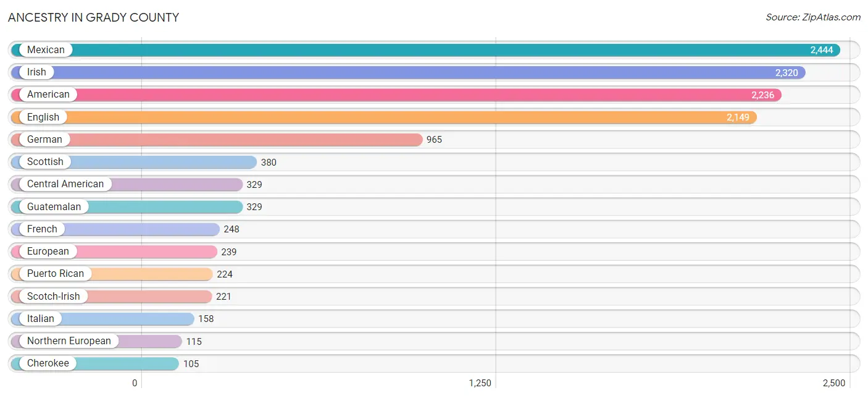
Task: Select the Guatemalan label
Action: 54,207
